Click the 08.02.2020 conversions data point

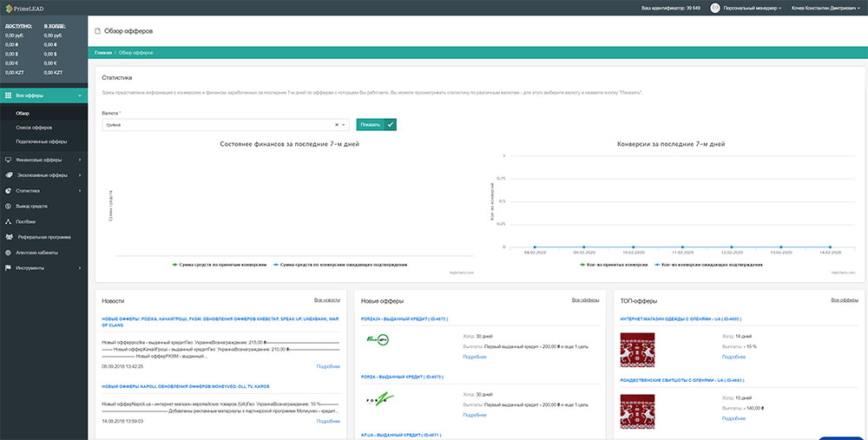pos(535,246)
